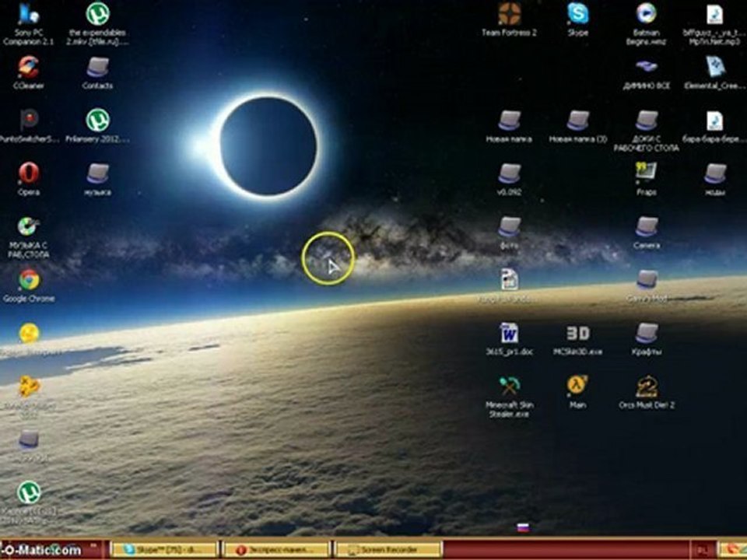Viewport: 747px width, 560px height.
Task: Open the uTorrent file at bottom left
Action: (29, 493)
